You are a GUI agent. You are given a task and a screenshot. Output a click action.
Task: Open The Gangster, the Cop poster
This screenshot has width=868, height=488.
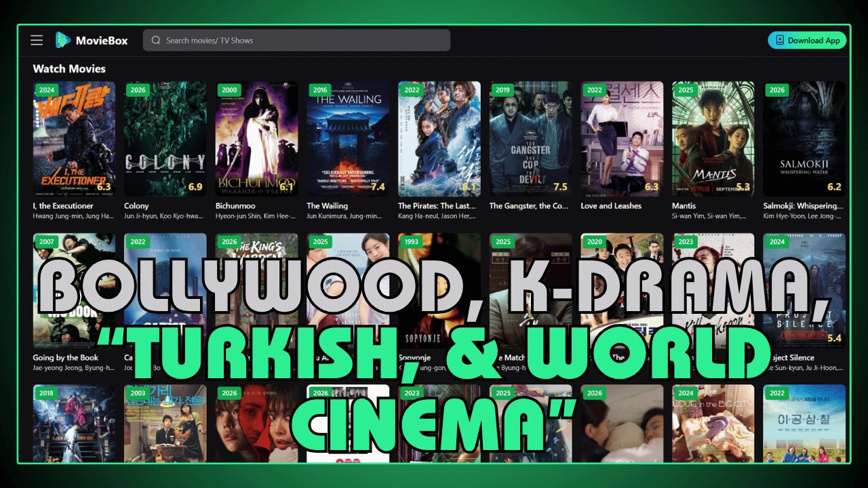pos(530,139)
